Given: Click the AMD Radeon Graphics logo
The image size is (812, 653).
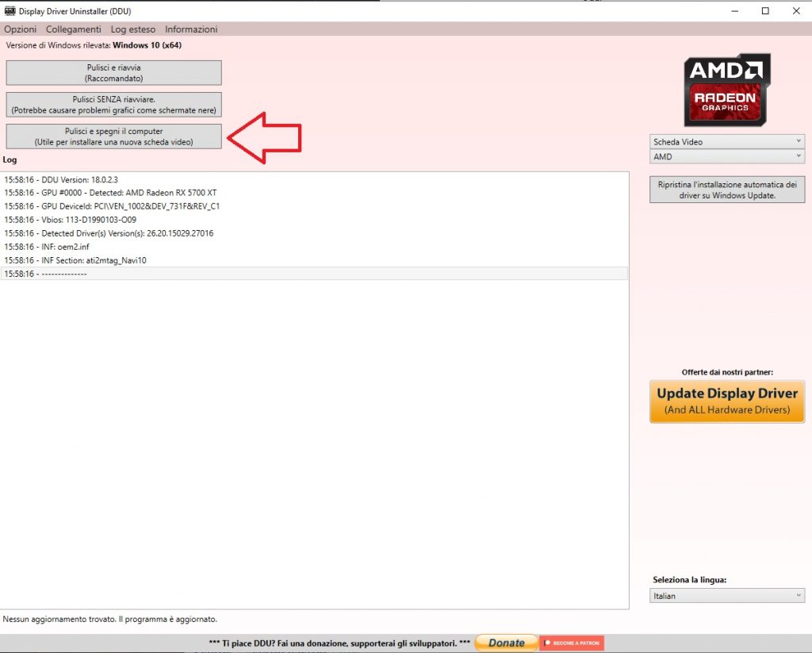Looking at the screenshot, I should 727,90.
